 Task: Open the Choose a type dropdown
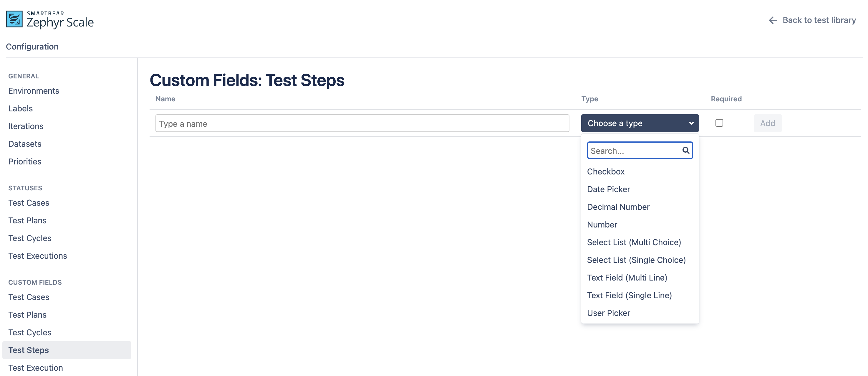(640, 123)
